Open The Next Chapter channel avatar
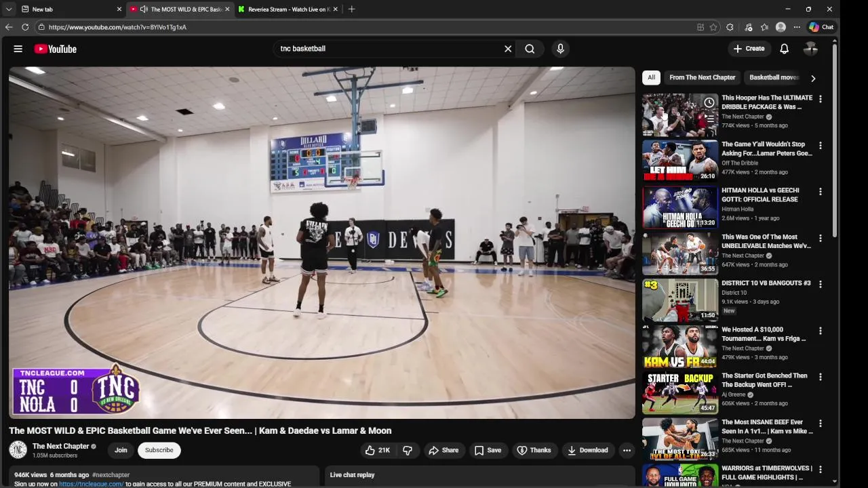Screen dimensions: 868x488 pyautogui.click(x=18, y=450)
